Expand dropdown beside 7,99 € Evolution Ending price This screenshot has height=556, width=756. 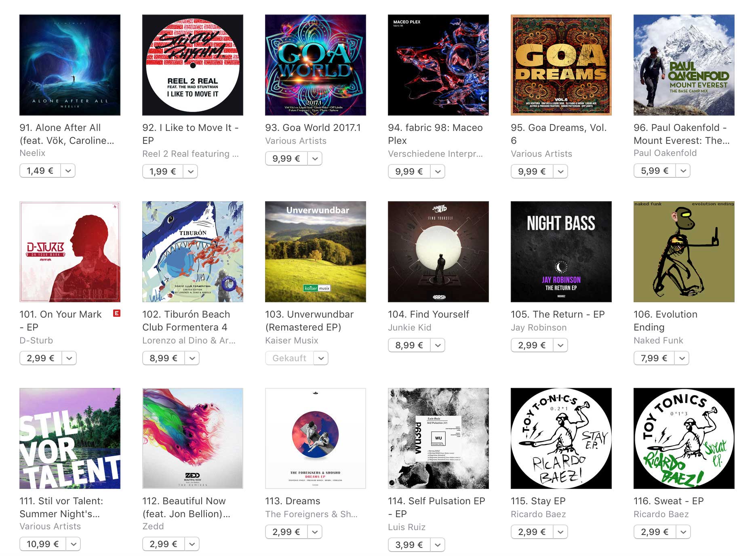[x=682, y=358]
